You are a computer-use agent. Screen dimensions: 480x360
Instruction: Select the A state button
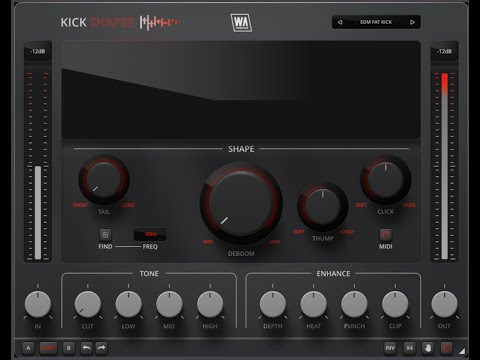tap(28, 348)
